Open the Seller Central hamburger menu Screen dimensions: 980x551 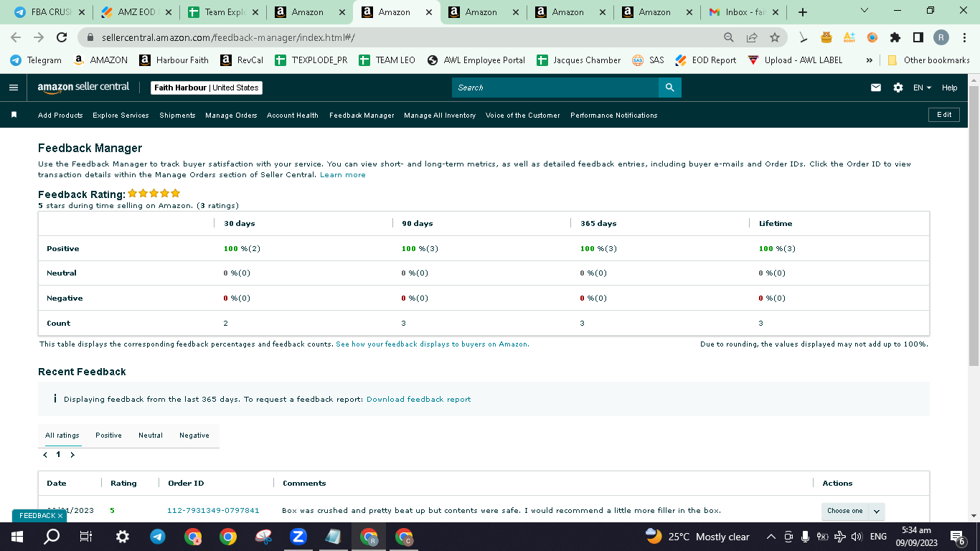tap(14, 88)
